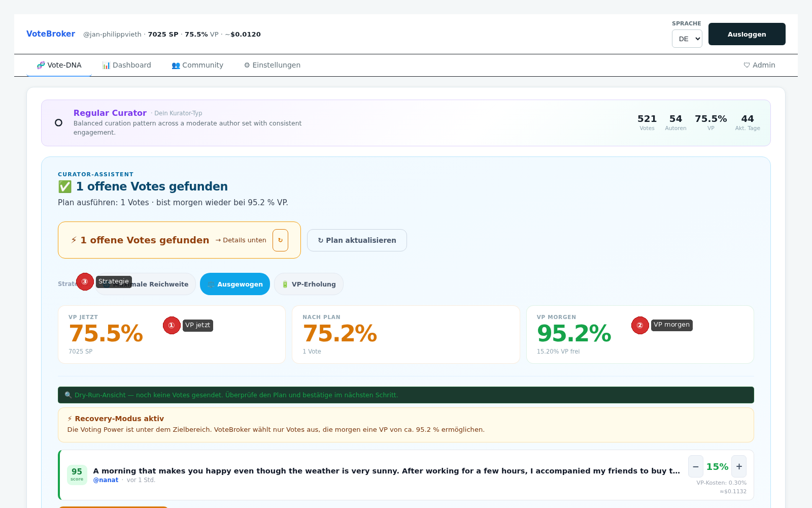
Task: Click the '7025 SP' text in the VP JETZT card
Action: click(81, 352)
